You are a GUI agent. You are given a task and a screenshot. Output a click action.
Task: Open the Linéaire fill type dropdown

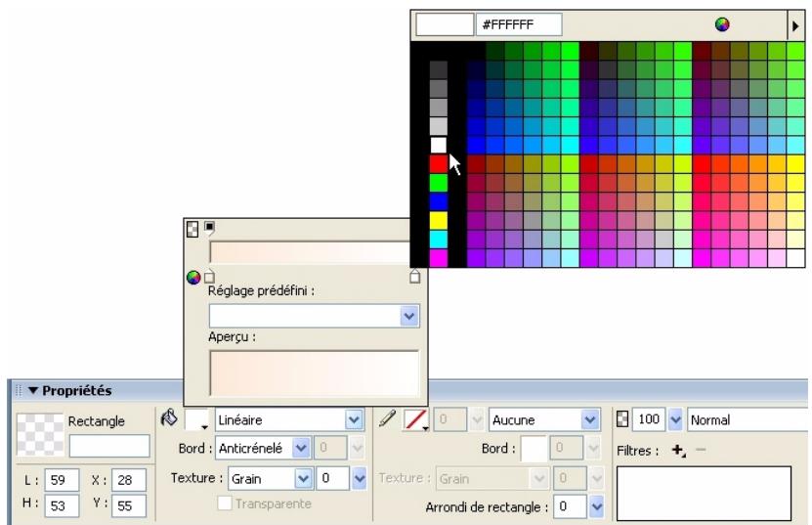click(x=355, y=419)
